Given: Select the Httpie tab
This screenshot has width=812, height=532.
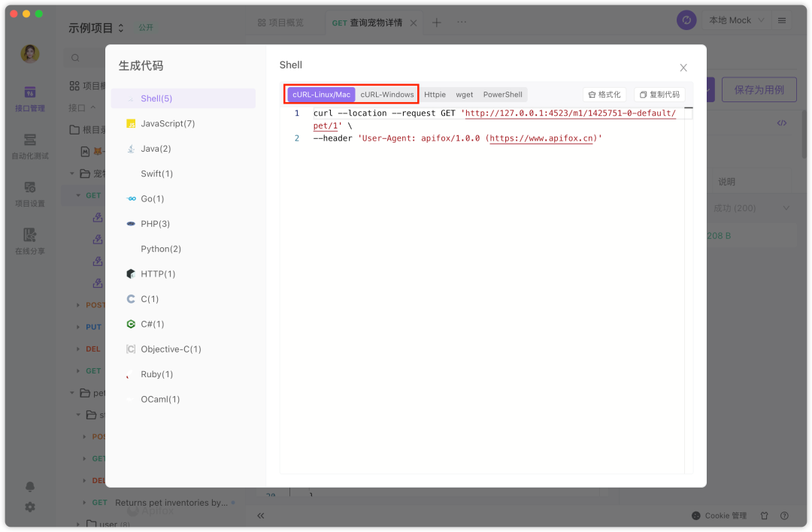Looking at the screenshot, I should pos(435,95).
